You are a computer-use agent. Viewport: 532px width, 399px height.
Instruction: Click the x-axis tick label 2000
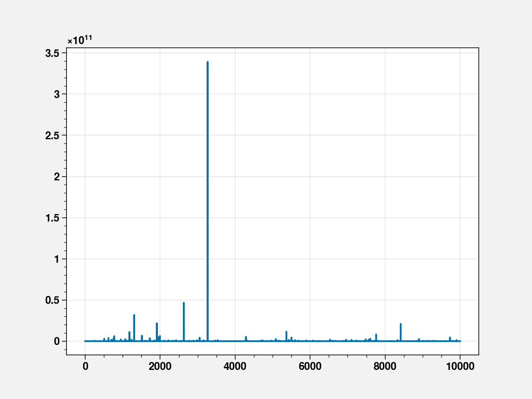(x=160, y=366)
